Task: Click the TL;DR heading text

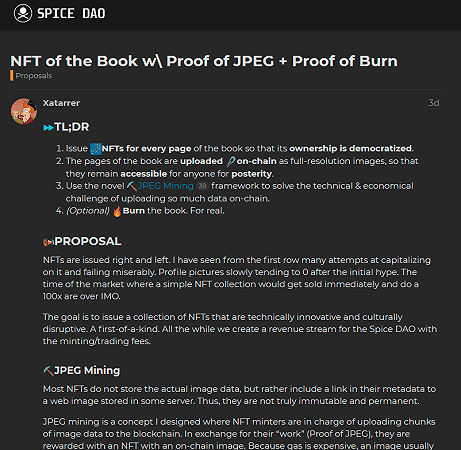Action: 72,127
